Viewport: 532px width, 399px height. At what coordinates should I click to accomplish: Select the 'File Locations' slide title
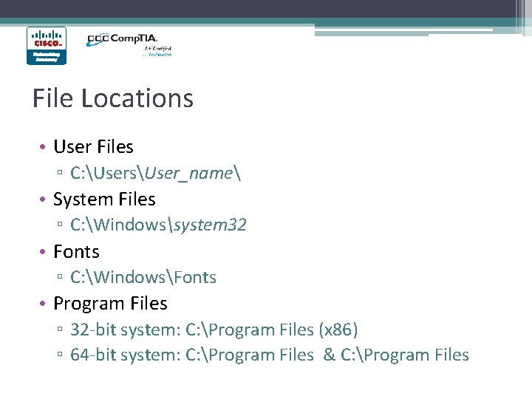[x=113, y=98]
